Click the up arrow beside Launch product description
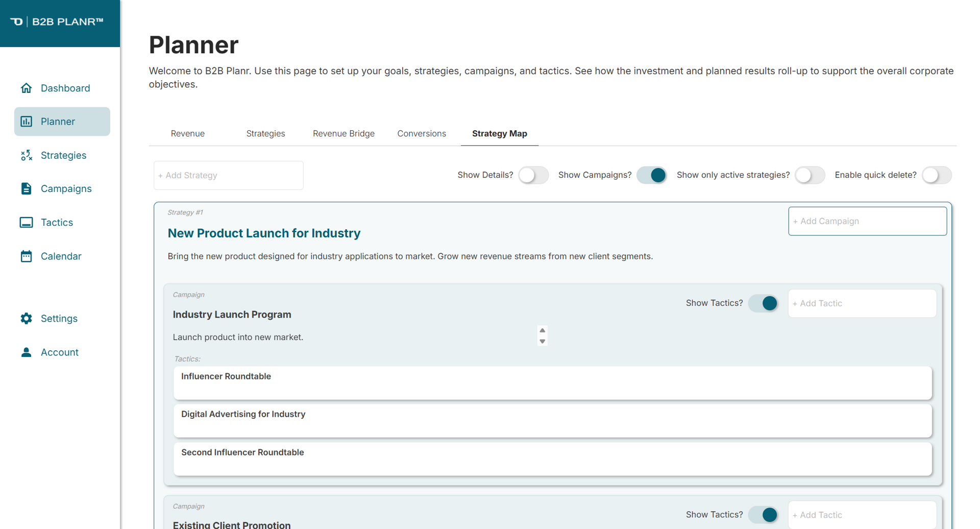The height and width of the screenshot is (529, 980). point(542,330)
